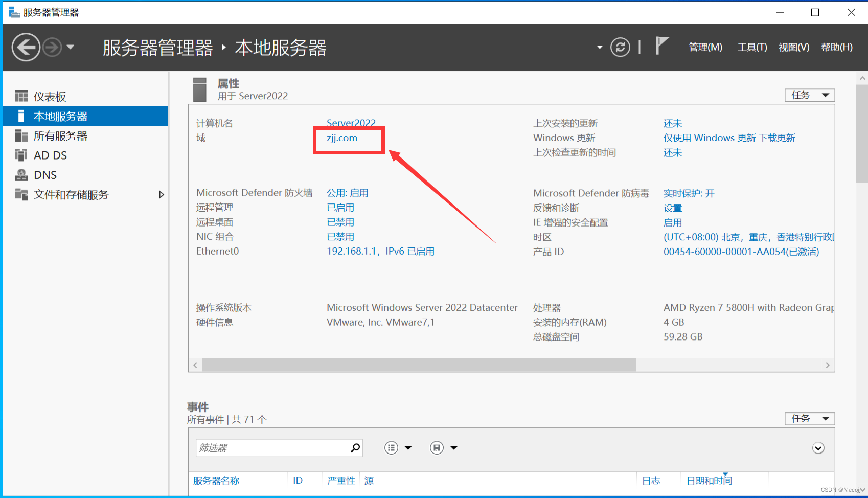Viewport: 868px width, 498px height.
Task: Click the DNS sidebar icon
Action: point(21,175)
